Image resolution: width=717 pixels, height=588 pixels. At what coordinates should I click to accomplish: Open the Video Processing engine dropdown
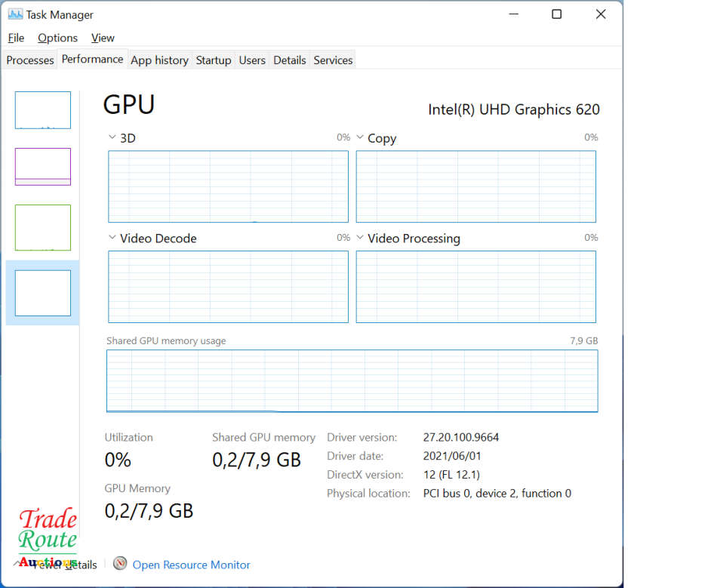360,238
